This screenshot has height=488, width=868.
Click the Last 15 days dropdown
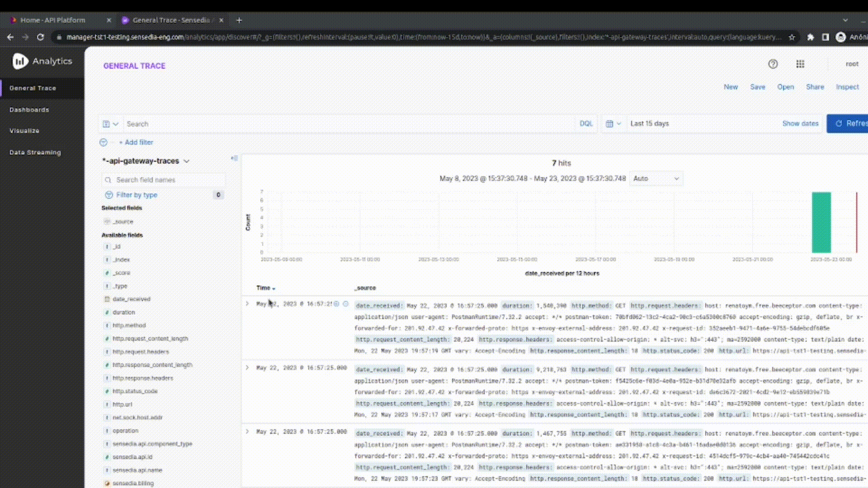(x=650, y=123)
